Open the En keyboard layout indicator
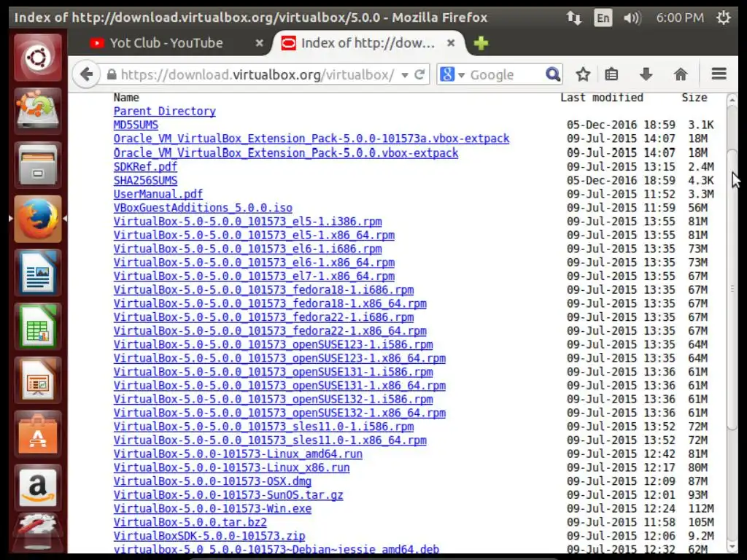This screenshot has width=747, height=560. 603,18
